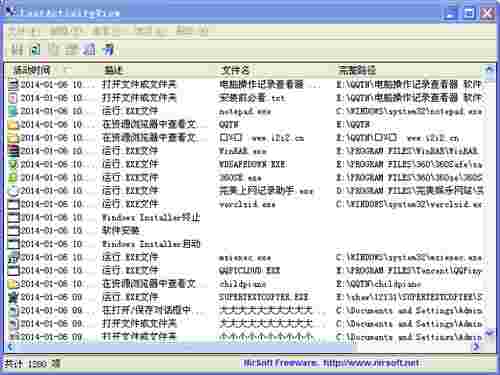This screenshot has width=500, height=375.
Task: Open the Help menu
Action: [x=192, y=31]
